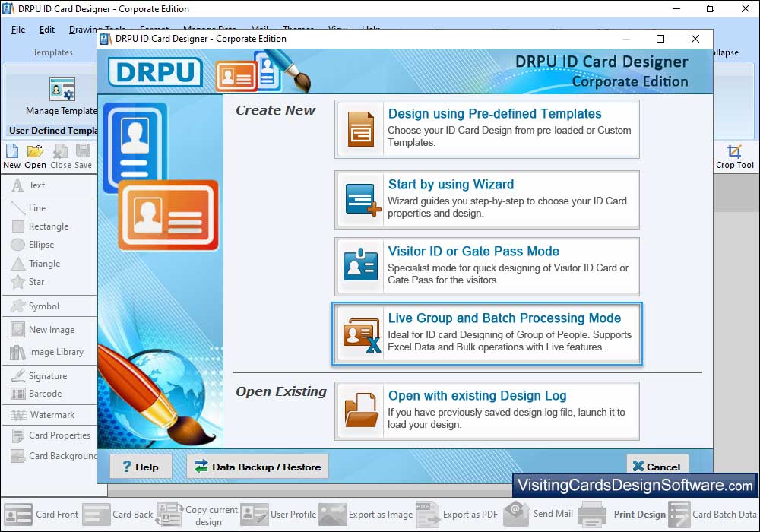Click the Save toolbar icon

[x=83, y=157]
